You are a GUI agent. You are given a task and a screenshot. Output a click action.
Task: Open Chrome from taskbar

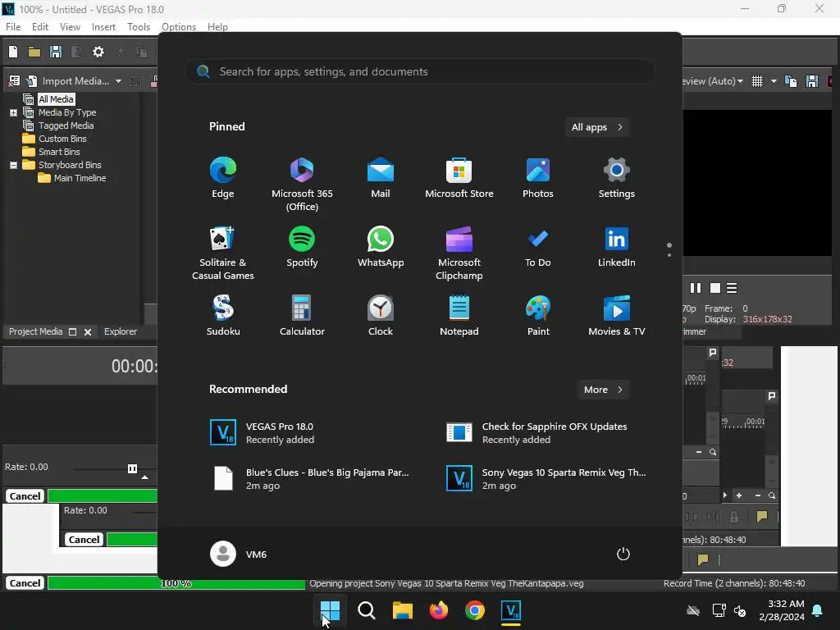(x=475, y=610)
